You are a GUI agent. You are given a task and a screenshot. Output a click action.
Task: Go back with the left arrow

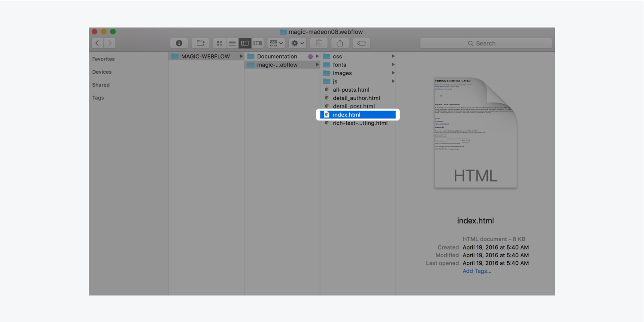[x=97, y=43]
